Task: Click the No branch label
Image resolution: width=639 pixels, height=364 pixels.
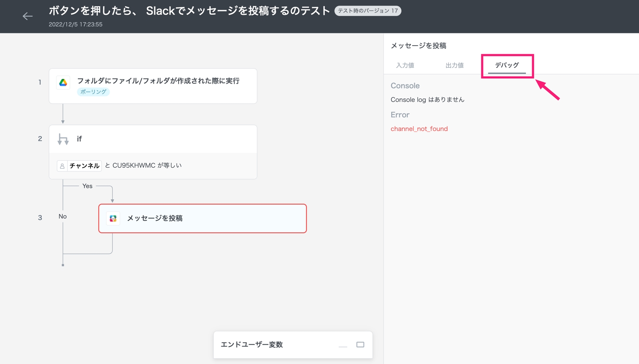Action: (63, 216)
